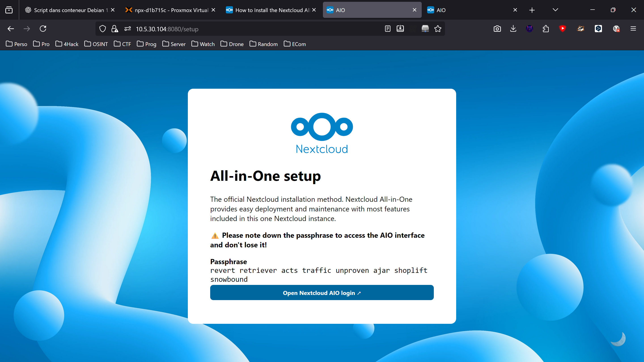Open the site security padlock info
The image size is (644, 362).
pyautogui.click(x=115, y=29)
